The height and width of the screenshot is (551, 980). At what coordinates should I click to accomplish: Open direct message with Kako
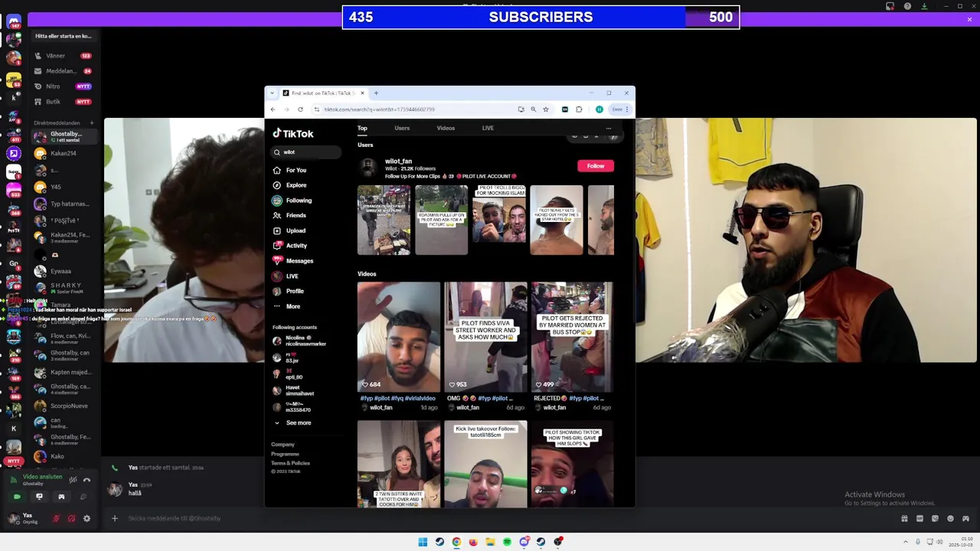(x=64, y=456)
